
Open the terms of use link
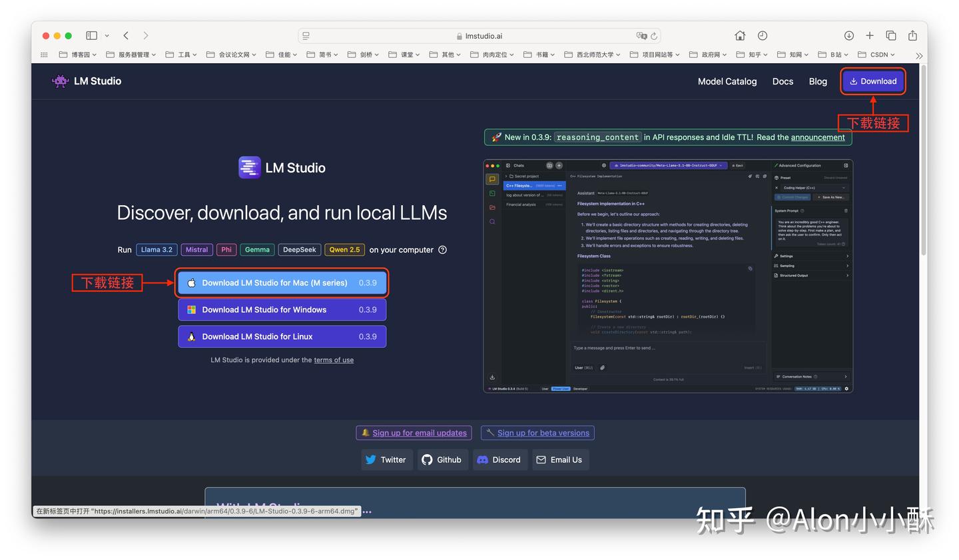(x=334, y=360)
